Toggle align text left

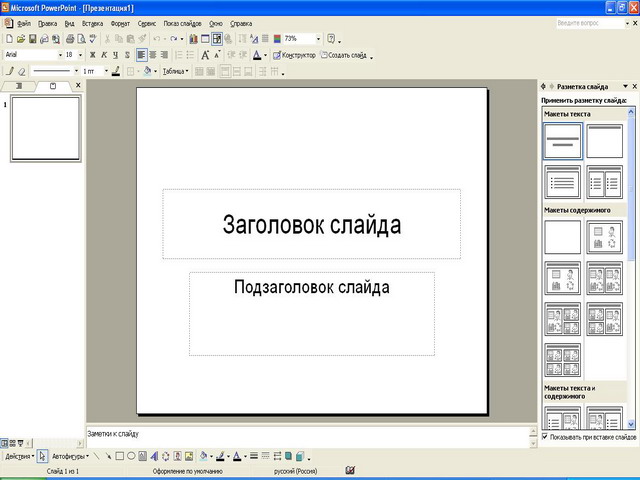(x=141, y=55)
